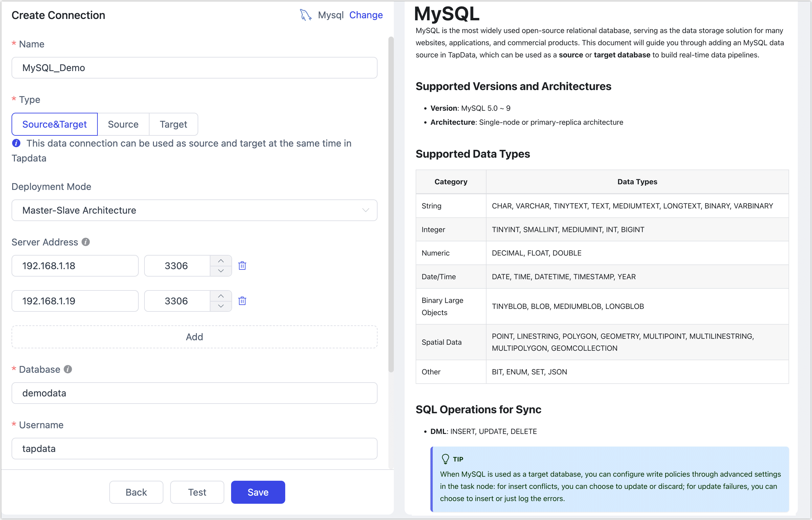Screen dimensions: 812x520
Task: Select the Source connection type
Action: (x=123, y=124)
